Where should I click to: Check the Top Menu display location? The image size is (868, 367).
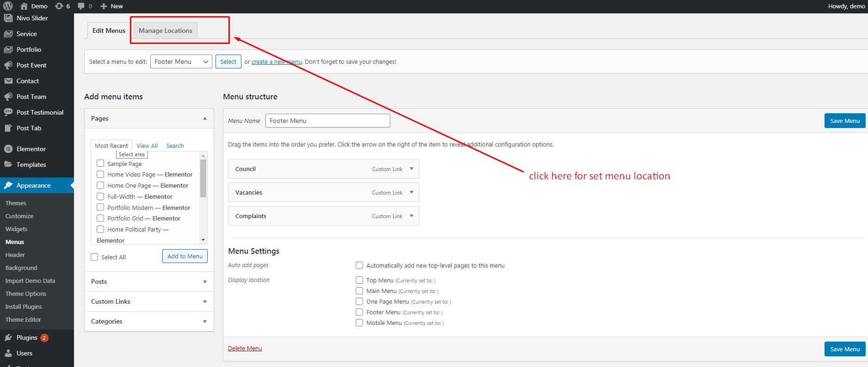(359, 280)
